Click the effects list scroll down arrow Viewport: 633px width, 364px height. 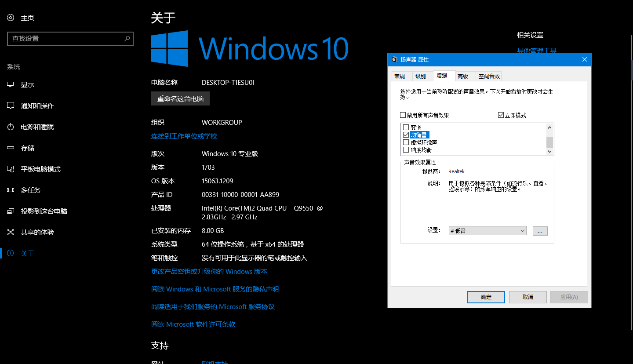[549, 152]
